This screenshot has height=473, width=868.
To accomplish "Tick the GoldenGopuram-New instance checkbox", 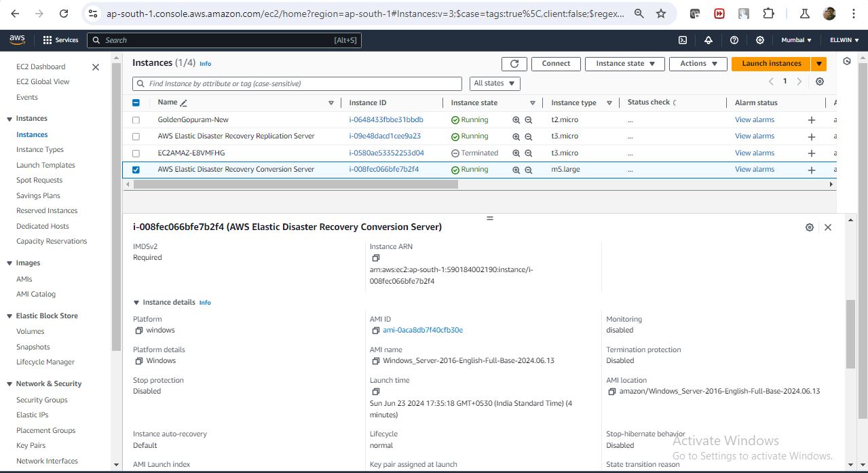I will click(x=136, y=120).
